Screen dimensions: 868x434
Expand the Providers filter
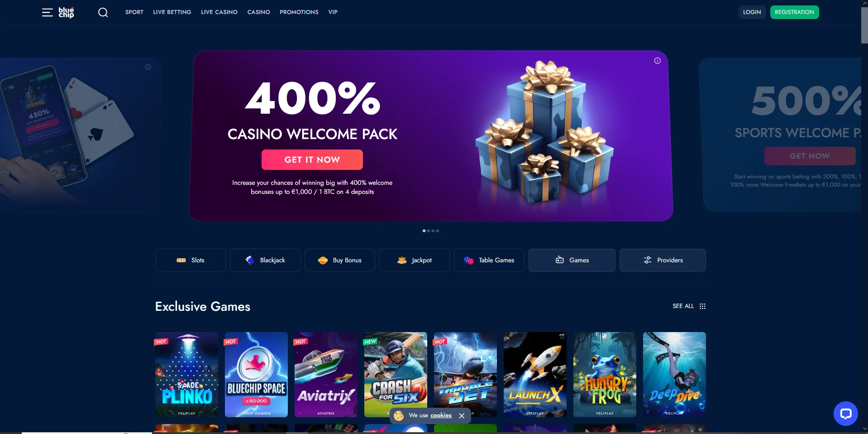coord(663,260)
